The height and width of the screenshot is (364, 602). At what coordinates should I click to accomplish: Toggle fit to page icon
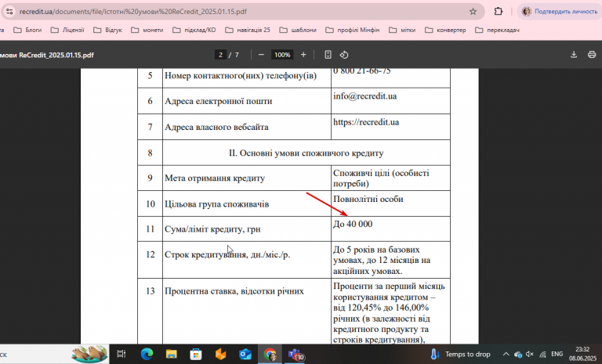point(328,55)
